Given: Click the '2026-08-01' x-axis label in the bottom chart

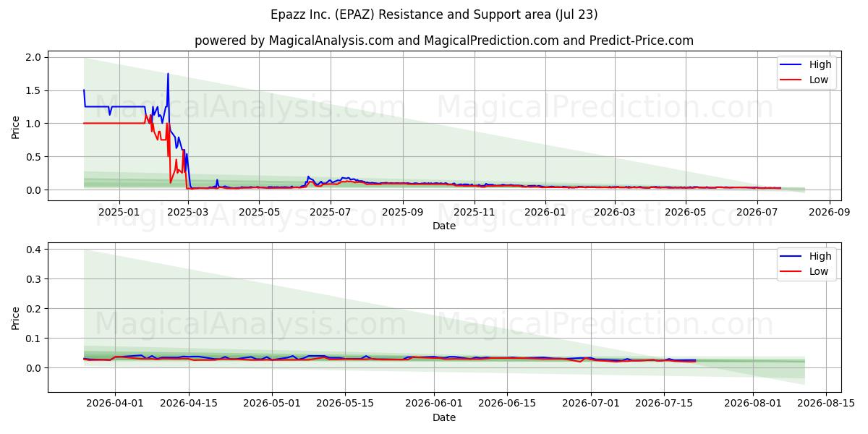Looking at the screenshot, I should coord(754,404).
